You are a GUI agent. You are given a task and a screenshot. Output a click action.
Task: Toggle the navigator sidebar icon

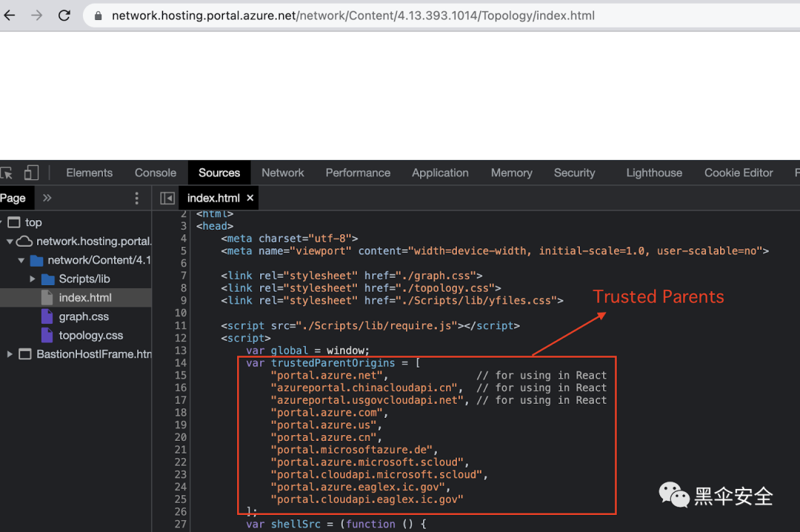tap(167, 198)
